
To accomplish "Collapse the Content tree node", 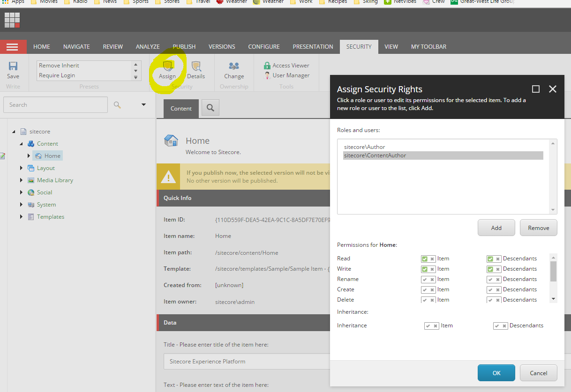I will click(21, 144).
